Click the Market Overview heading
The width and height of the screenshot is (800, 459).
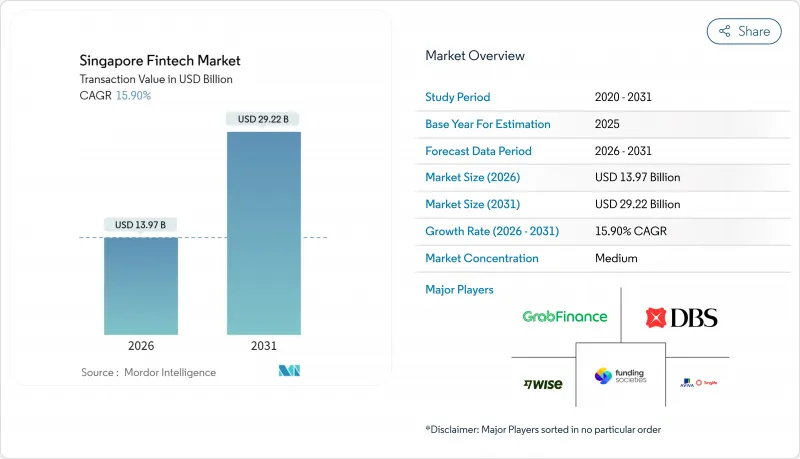pyautogui.click(x=475, y=56)
